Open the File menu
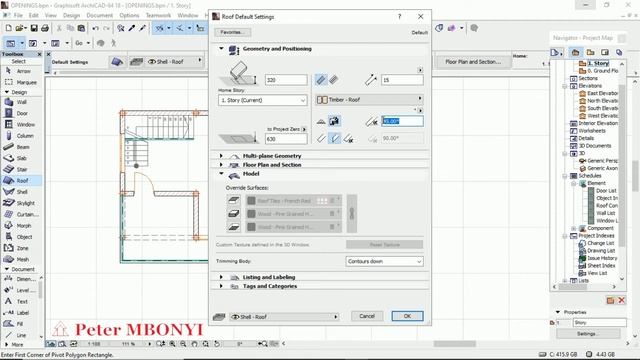 [18, 15]
